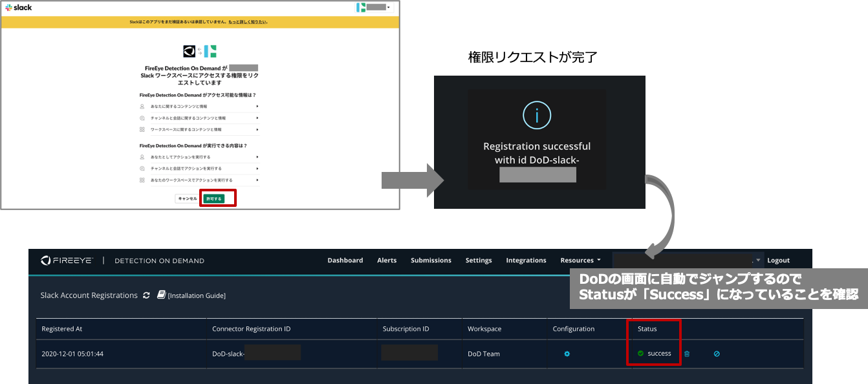Click the green success check icon
Image resolution: width=868 pixels, height=384 pixels.
640,354
